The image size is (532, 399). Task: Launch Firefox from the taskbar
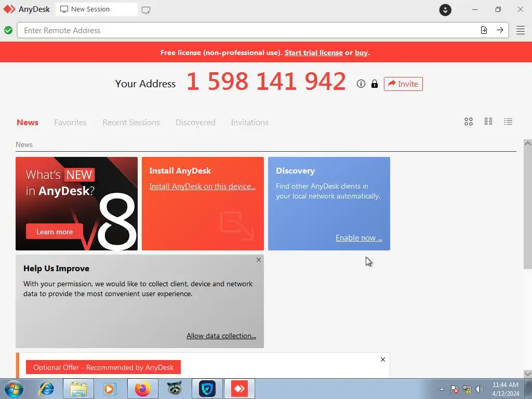coord(142,389)
